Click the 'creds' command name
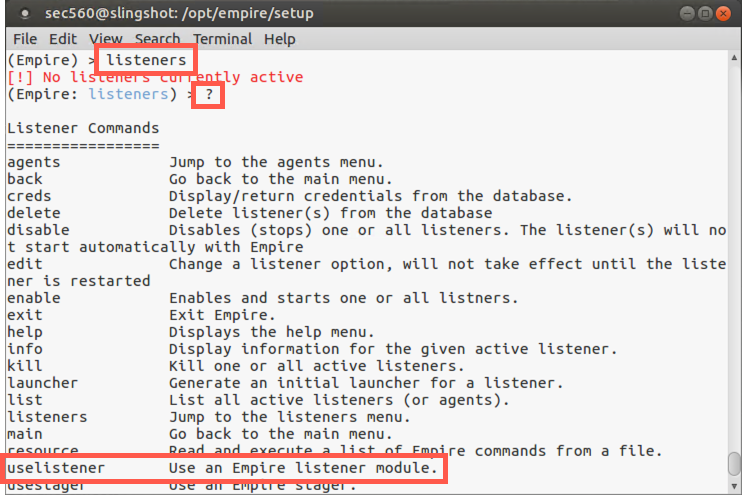Viewport: 742px width, 495px height. click(x=29, y=196)
